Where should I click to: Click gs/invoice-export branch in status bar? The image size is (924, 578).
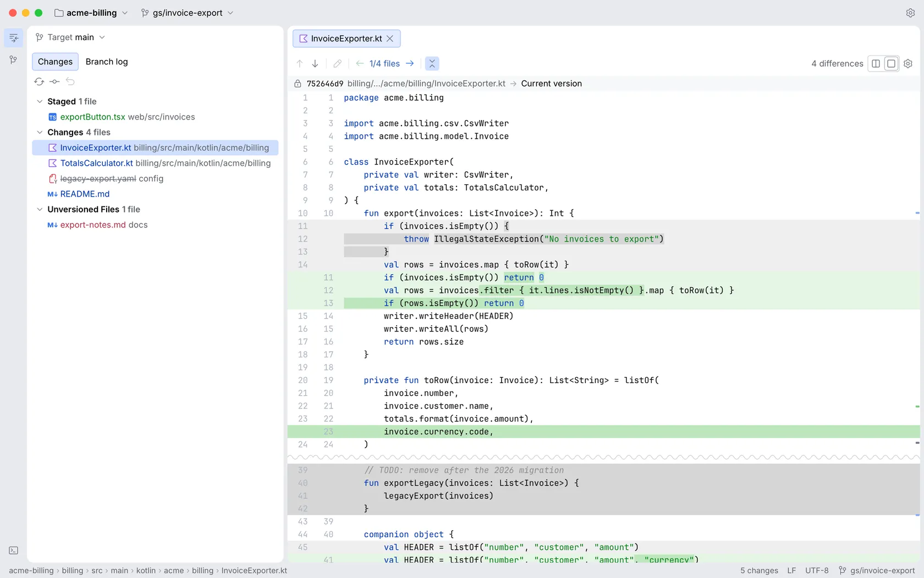877,570
